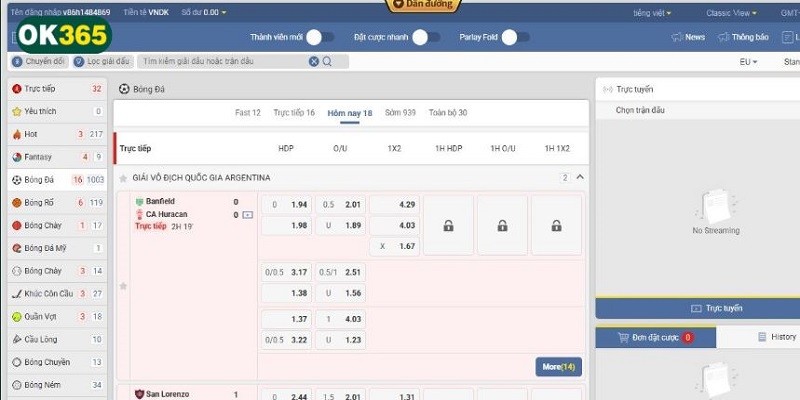This screenshot has height=400, width=800.
Task: Switch to Đơn đặt cược tab
Action: pyautogui.click(x=656, y=337)
